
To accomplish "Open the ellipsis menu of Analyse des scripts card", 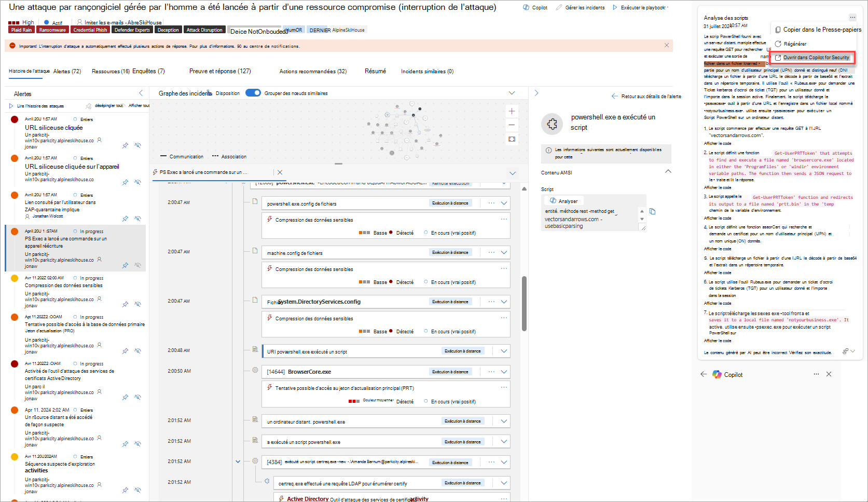I will [x=852, y=17].
